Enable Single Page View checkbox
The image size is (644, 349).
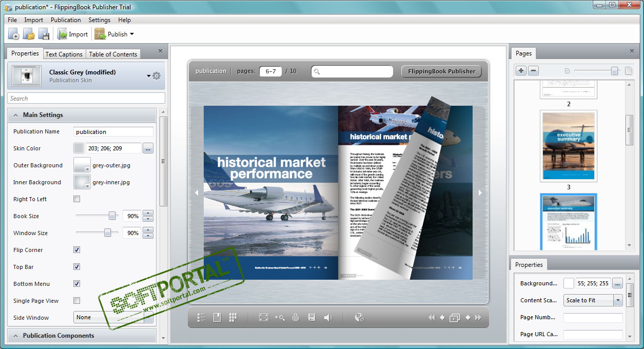pos(77,301)
